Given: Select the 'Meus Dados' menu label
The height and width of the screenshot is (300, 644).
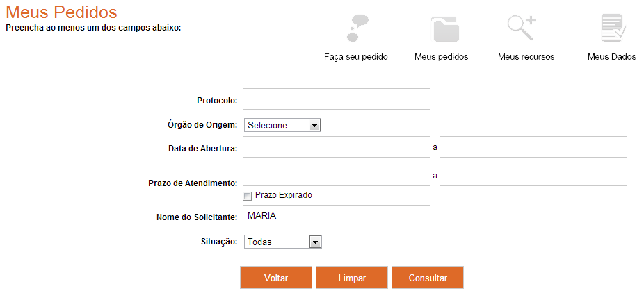Looking at the screenshot, I should click(x=611, y=57).
